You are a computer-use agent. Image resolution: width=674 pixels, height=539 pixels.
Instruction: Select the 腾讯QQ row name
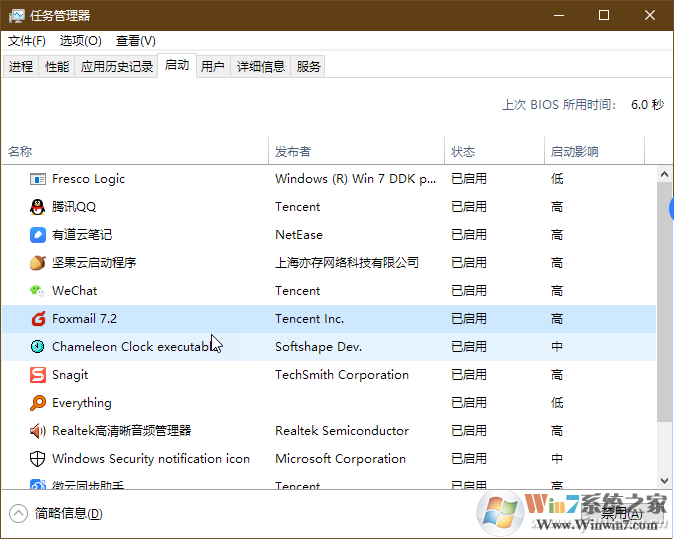74,207
